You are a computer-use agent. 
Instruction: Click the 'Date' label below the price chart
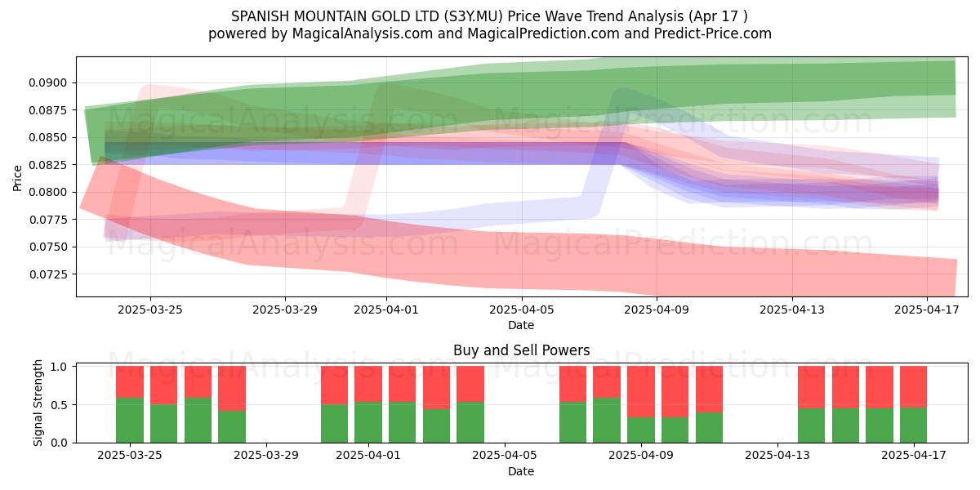(x=521, y=325)
